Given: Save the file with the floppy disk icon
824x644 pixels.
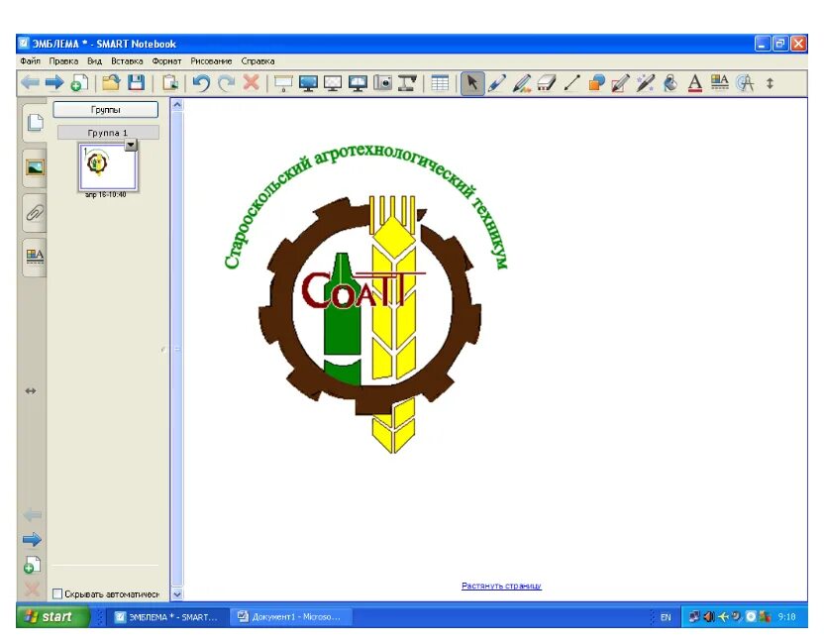Looking at the screenshot, I should point(136,83).
